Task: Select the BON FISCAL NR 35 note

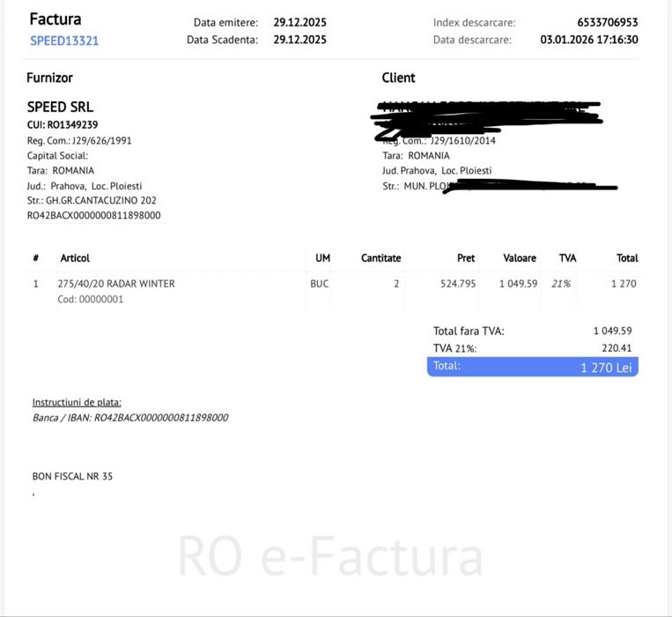Action: coord(72,477)
